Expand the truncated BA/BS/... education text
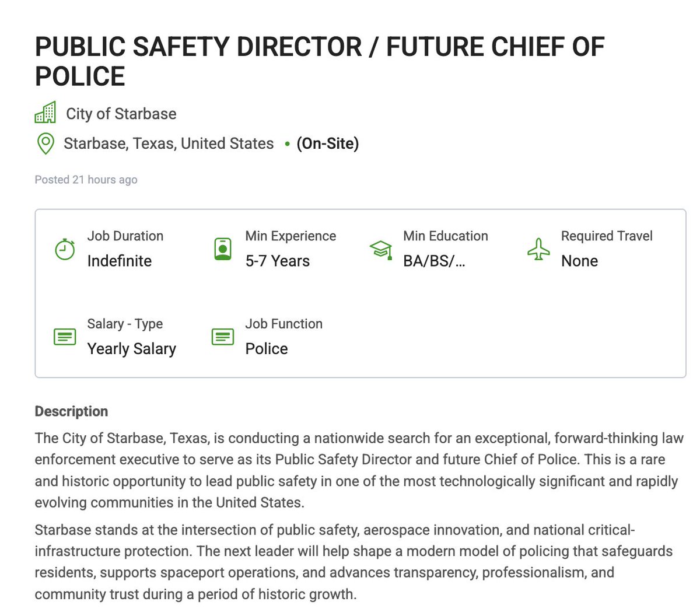 coord(435,261)
